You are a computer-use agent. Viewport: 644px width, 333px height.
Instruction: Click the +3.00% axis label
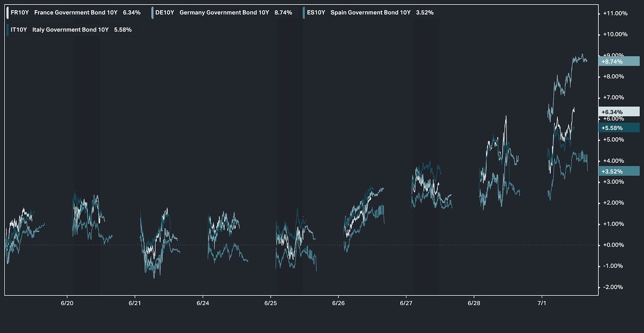[613, 182]
